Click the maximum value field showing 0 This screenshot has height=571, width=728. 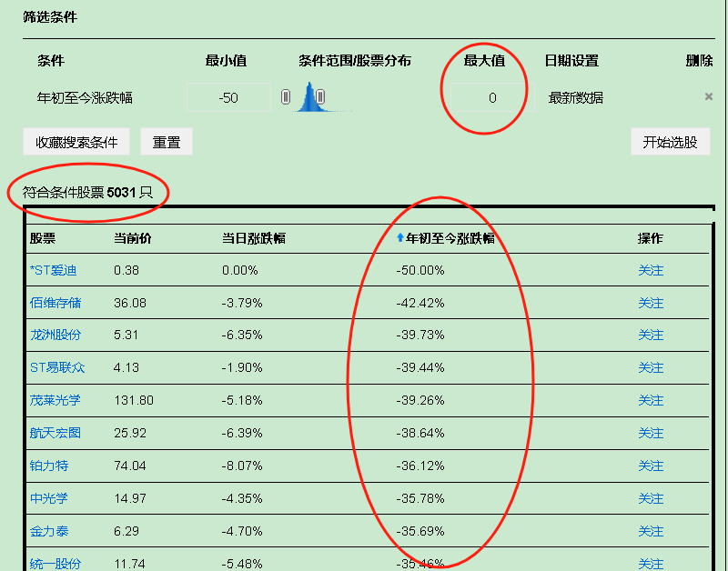(x=492, y=97)
